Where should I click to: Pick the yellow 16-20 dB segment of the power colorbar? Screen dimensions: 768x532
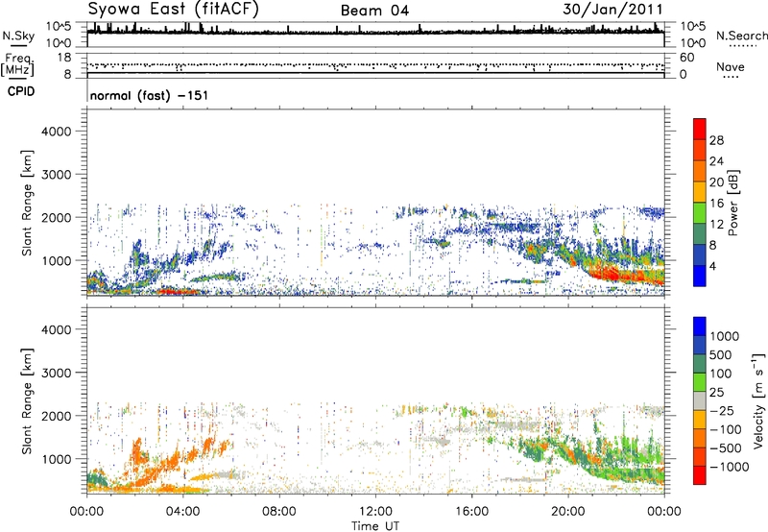(x=700, y=192)
